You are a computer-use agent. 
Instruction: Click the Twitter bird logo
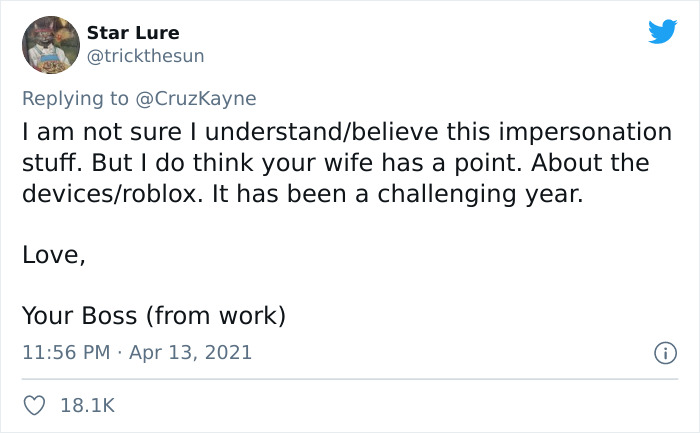tap(662, 32)
